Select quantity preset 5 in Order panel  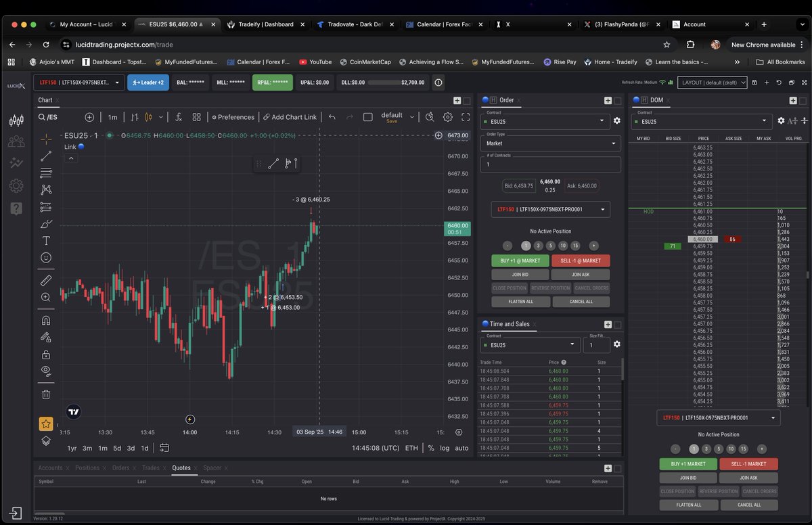(551, 246)
